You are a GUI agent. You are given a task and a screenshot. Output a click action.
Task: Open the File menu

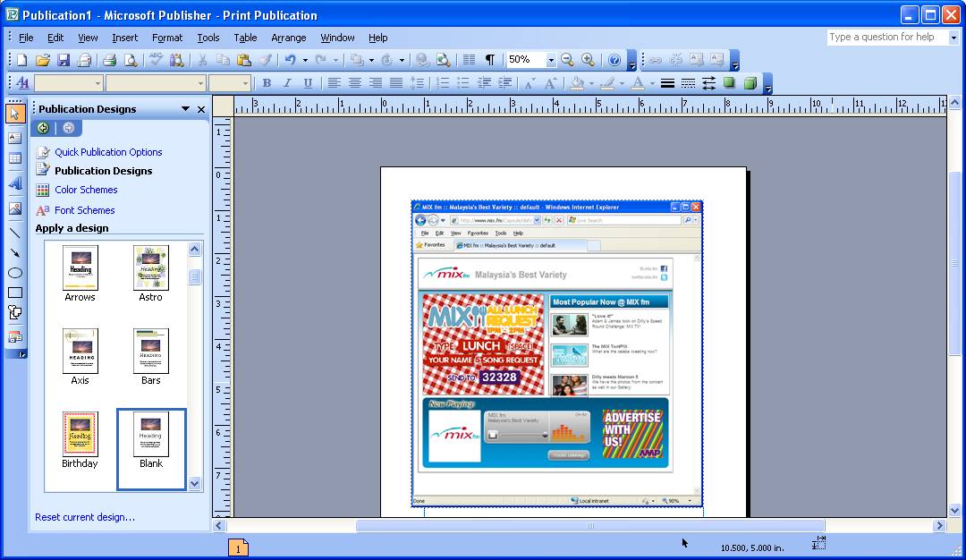pos(26,38)
